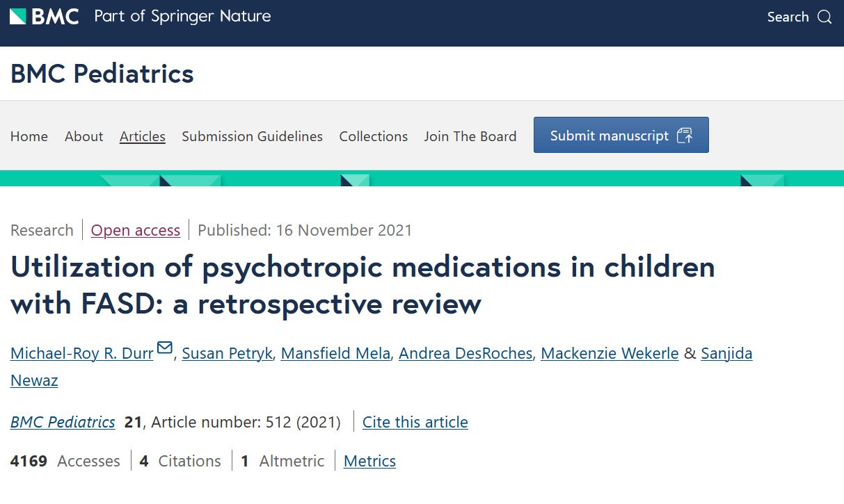This screenshot has width=844, height=504.
Task: Open the Metrics link
Action: pyautogui.click(x=370, y=461)
